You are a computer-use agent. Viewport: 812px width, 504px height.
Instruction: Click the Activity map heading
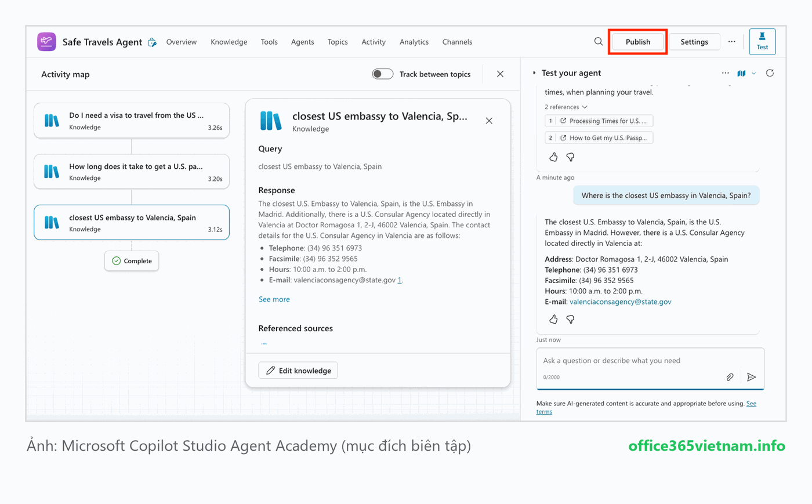coord(66,74)
